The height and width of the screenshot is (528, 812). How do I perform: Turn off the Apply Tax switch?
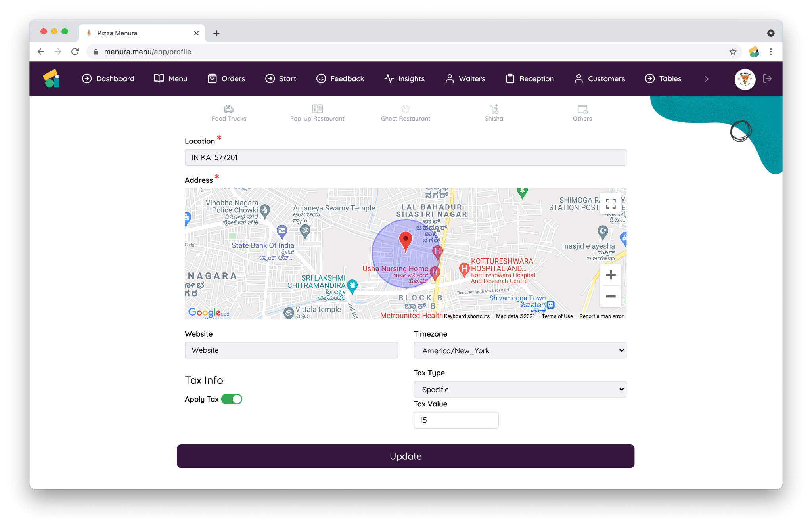pos(232,399)
